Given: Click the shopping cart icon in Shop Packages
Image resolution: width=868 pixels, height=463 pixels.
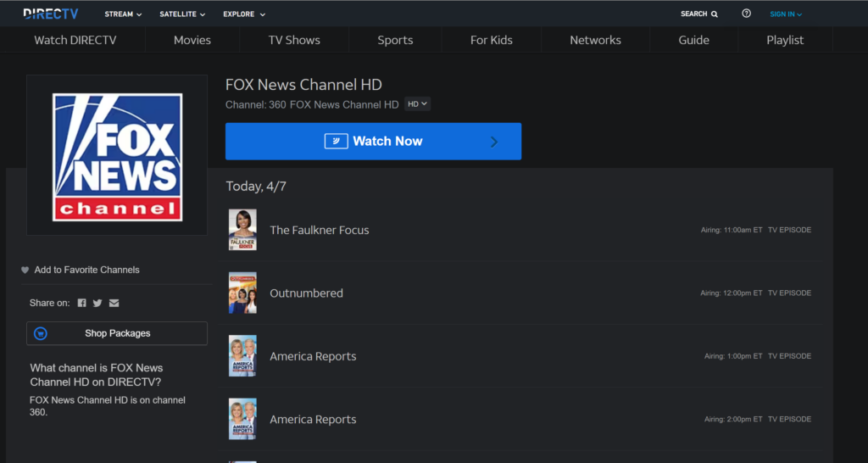Looking at the screenshot, I should click(41, 333).
